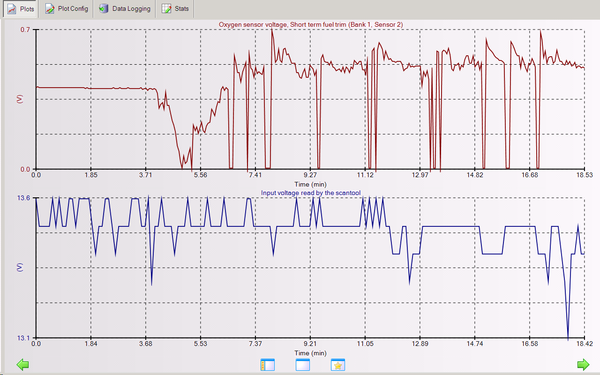Click the 1.85 time axis tick label
Viewport: 600px width, 375px height.
coord(91,175)
